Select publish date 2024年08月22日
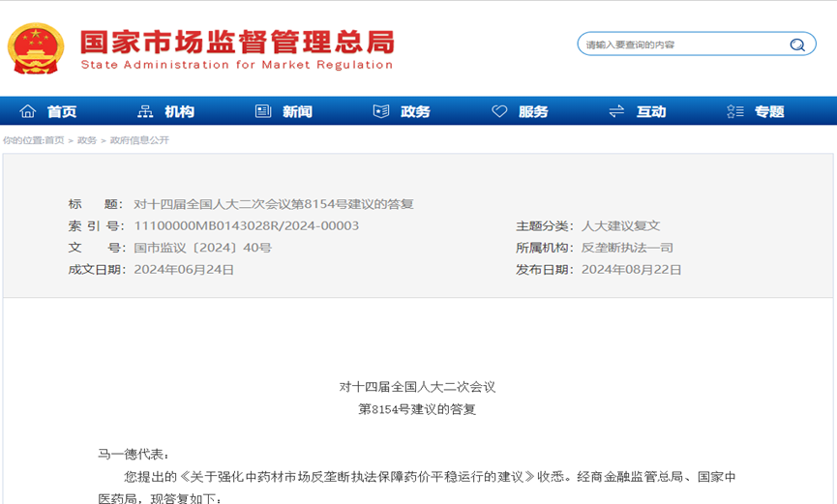The height and width of the screenshot is (504, 837). [631, 270]
